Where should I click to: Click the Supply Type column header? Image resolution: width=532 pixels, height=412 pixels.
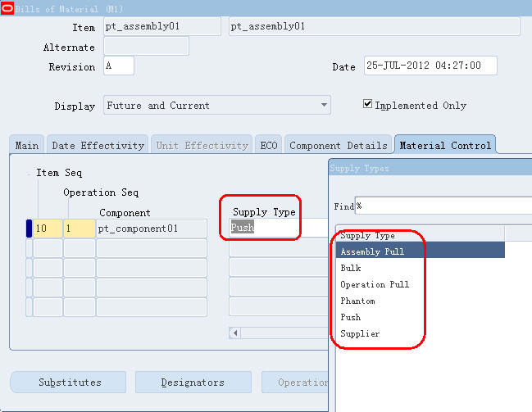click(x=421, y=234)
